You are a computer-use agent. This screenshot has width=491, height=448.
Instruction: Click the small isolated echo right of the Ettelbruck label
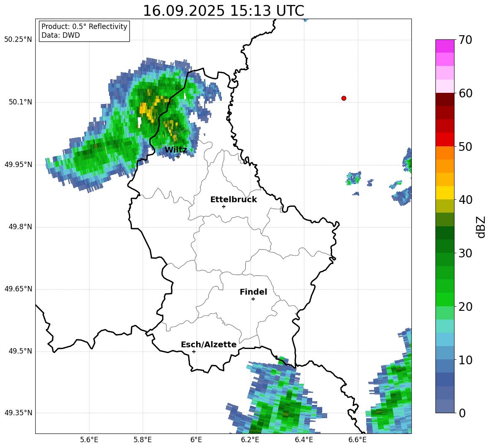pyautogui.click(x=354, y=178)
